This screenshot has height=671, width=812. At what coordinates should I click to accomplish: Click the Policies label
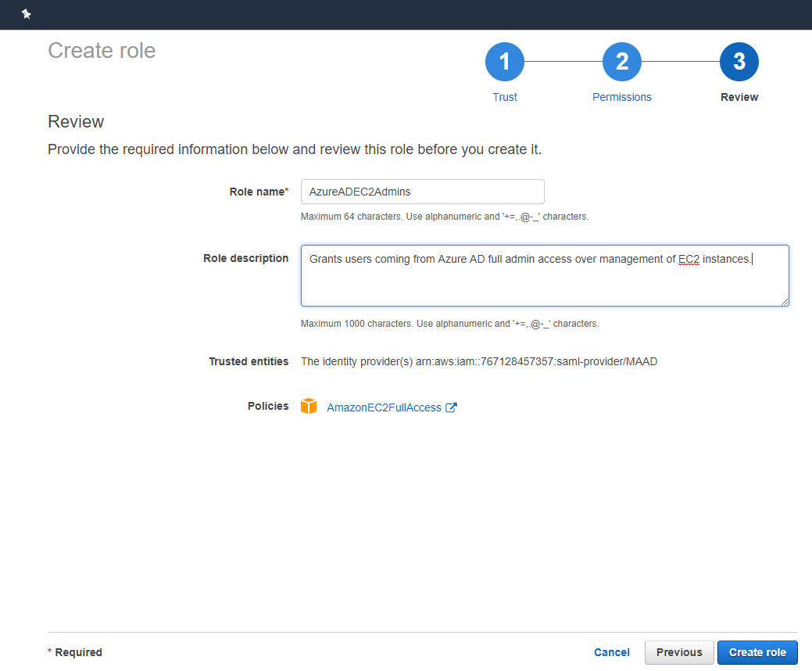coord(268,406)
